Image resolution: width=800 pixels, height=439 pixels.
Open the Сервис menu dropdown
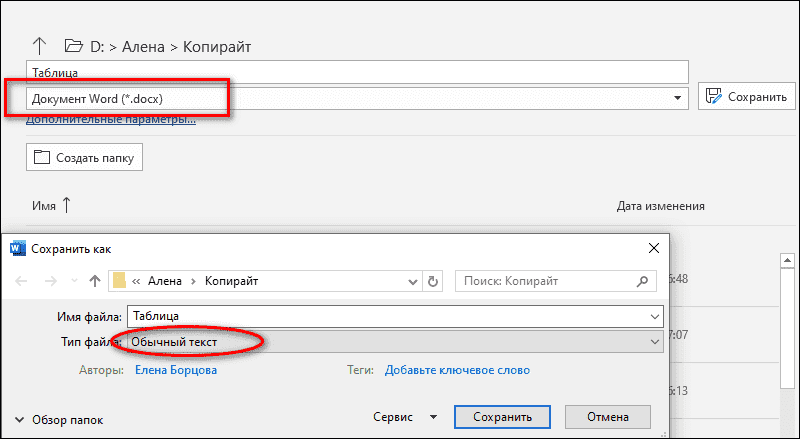pyautogui.click(x=405, y=417)
